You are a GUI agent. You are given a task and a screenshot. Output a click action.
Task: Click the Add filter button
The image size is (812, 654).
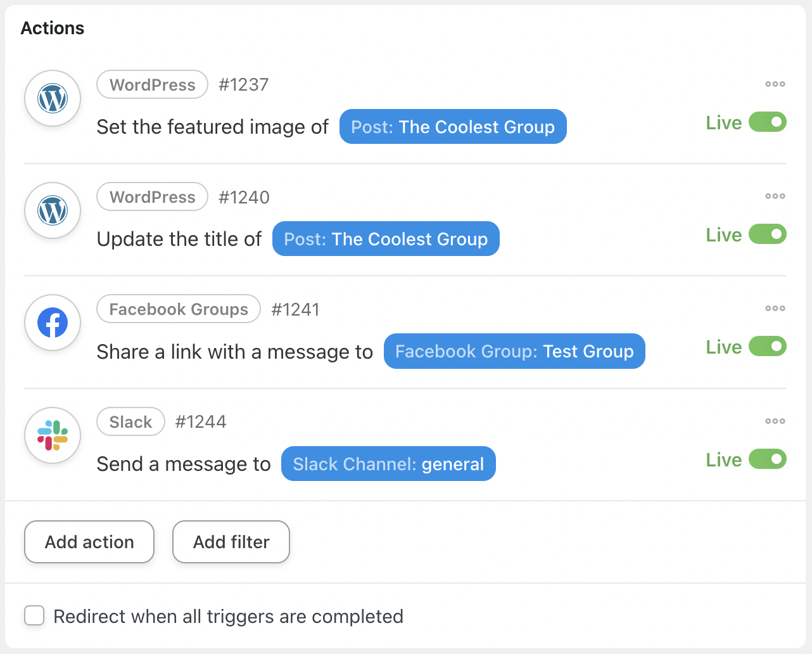[231, 542]
